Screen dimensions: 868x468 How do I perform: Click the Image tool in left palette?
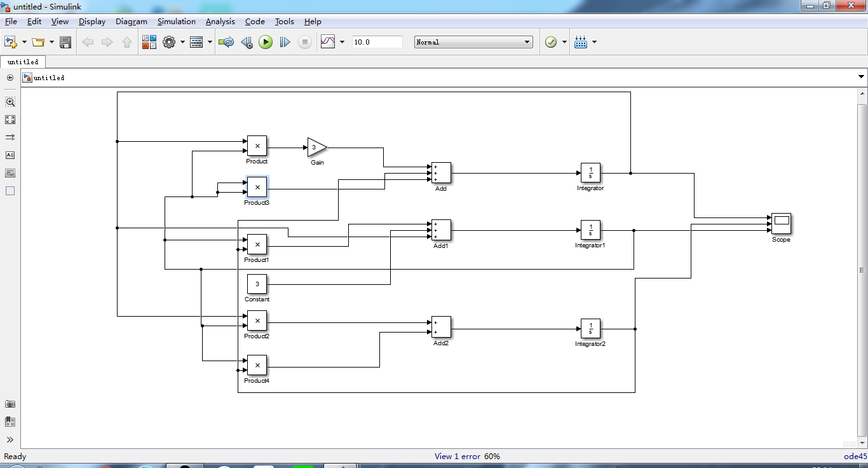point(10,173)
